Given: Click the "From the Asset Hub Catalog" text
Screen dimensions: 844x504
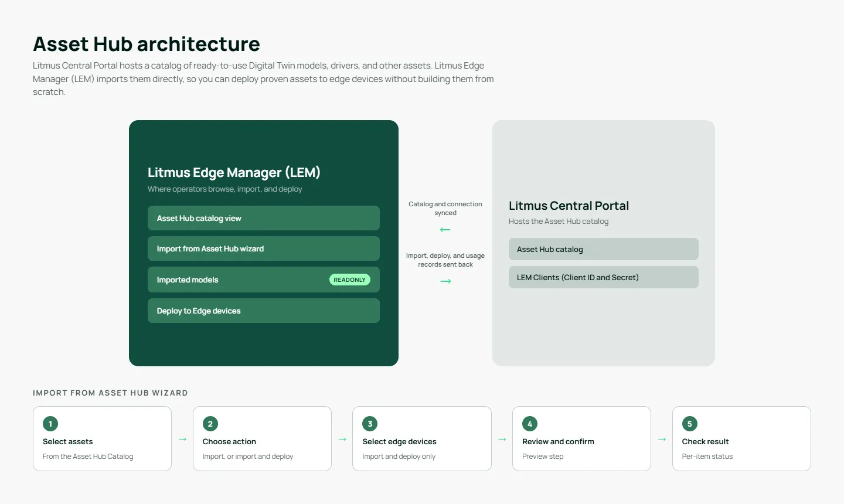Looking at the screenshot, I should pyautogui.click(x=88, y=457).
